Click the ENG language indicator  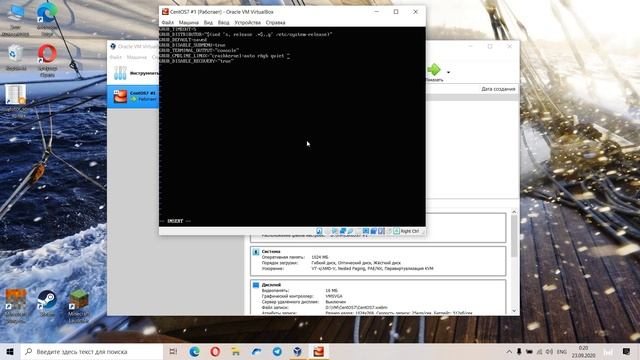point(562,351)
